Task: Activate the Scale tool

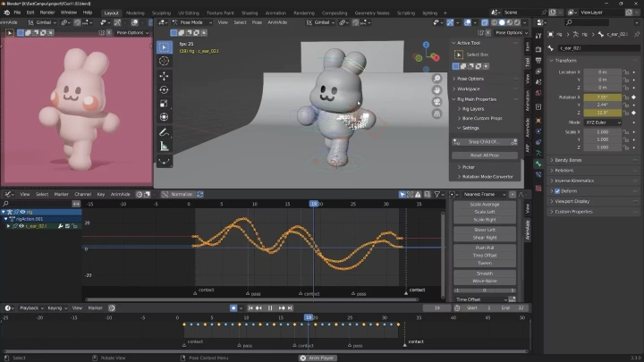Action: click(164, 104)
